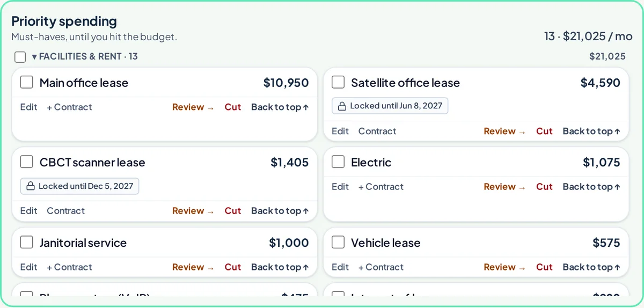Cut the CBCT scanner lease
644x308 pixels.
(x=233, y=211)
